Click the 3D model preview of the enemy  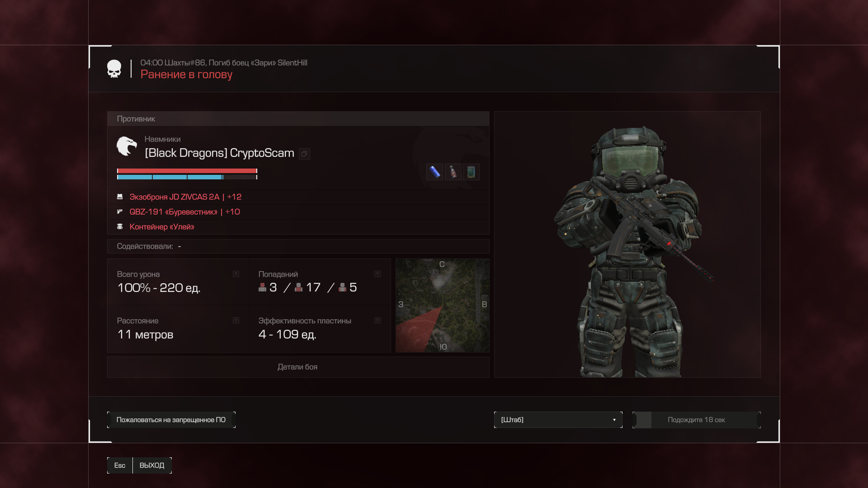coord(627,244)
